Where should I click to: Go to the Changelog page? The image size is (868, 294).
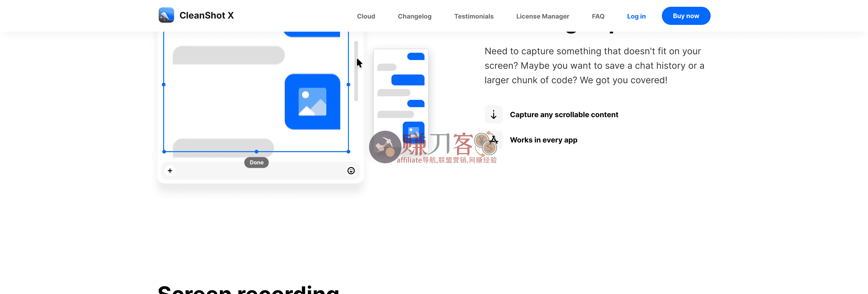coord(415,16)
